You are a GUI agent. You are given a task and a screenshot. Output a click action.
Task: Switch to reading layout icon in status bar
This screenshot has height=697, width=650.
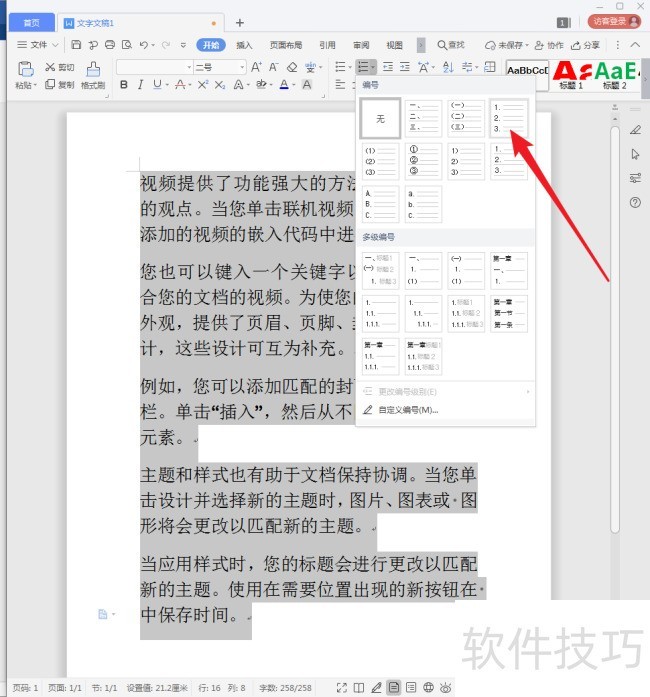(359, 688)
